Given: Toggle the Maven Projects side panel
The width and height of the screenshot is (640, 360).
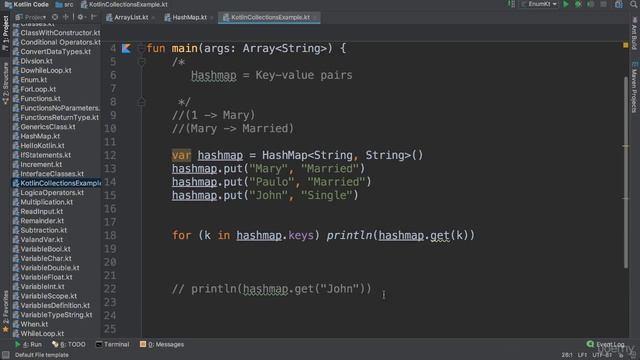Looking at the screenshot, I should [634, 87].
